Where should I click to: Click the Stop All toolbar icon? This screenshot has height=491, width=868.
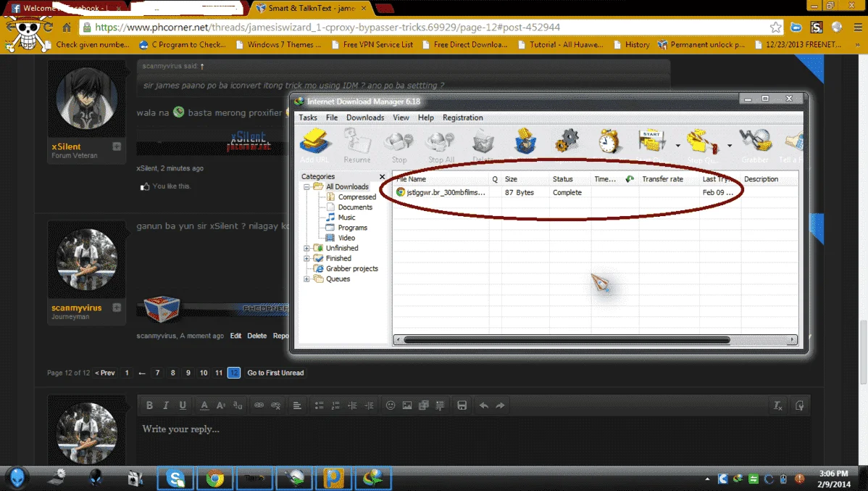tap(441, 141)
